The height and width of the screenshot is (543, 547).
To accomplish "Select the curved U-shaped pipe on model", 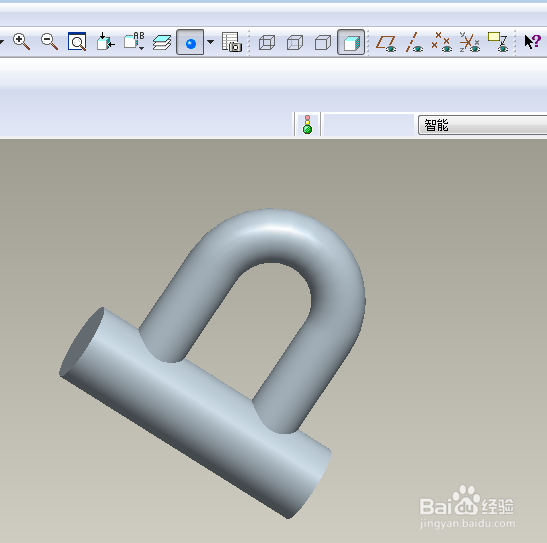I will pyautogui.click(x=276, y=237).
